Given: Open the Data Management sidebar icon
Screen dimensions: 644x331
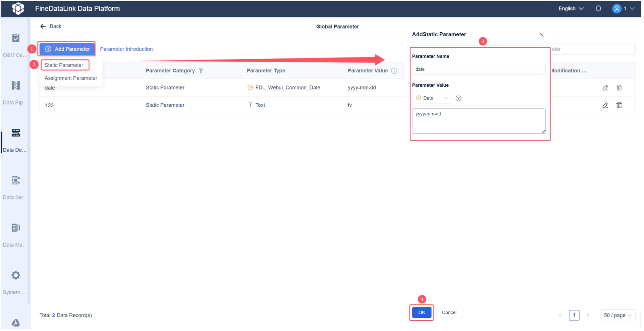Looking at the screenshot, I should tap(16, 228).
